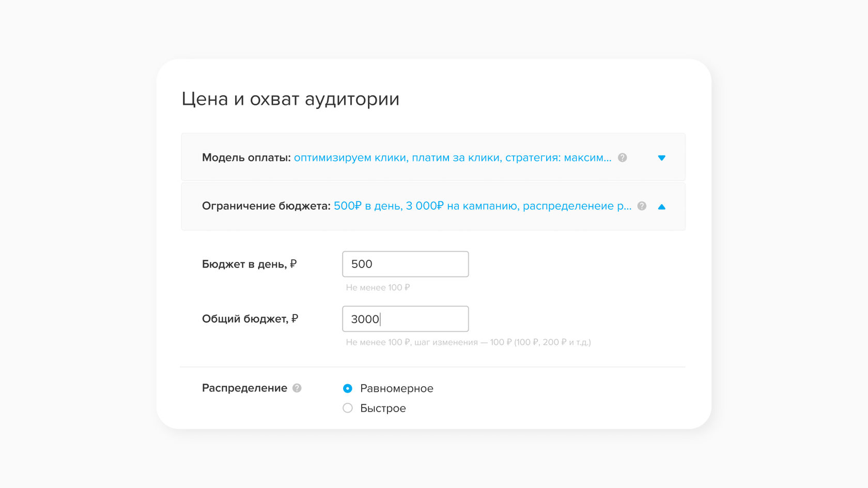Select the Равномерное radio button
Screen dimensions: 868x488
pos(348,388)
